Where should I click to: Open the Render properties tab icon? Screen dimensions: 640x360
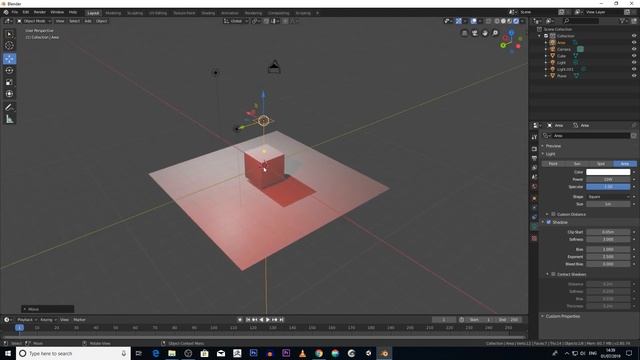point(534,149)
